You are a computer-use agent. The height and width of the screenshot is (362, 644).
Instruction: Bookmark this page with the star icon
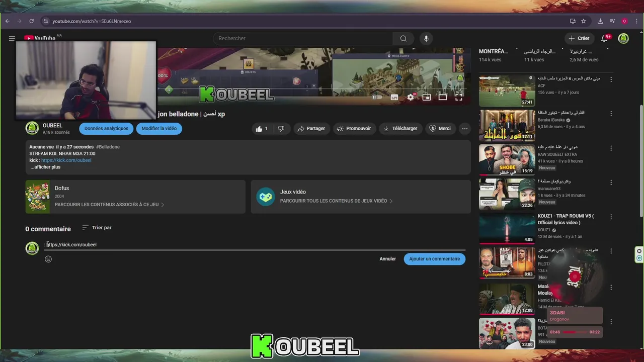tap(584, 21)
